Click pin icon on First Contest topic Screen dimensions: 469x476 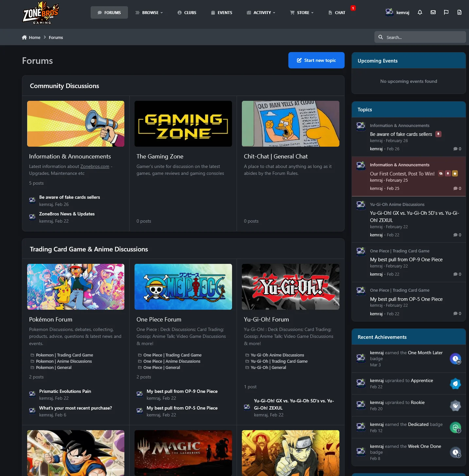click(x=448, y=174)
